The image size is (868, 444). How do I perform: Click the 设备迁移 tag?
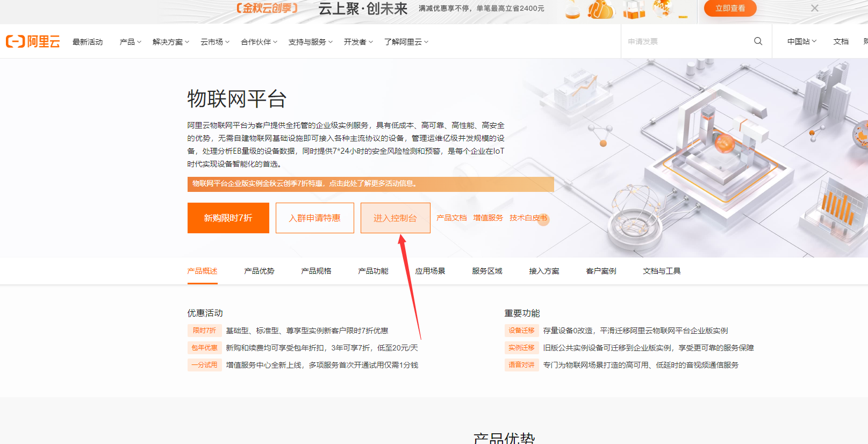point(522,331)
